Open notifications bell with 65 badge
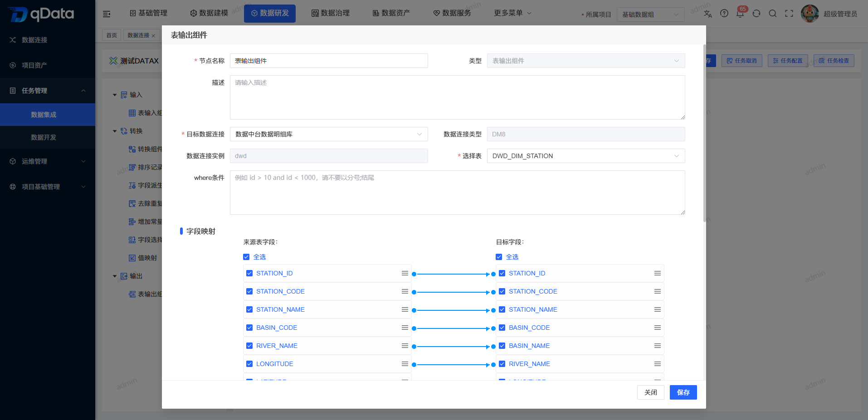Image resolution: width=868 pixels, height=420 pixels. click(x=740, y=14)
